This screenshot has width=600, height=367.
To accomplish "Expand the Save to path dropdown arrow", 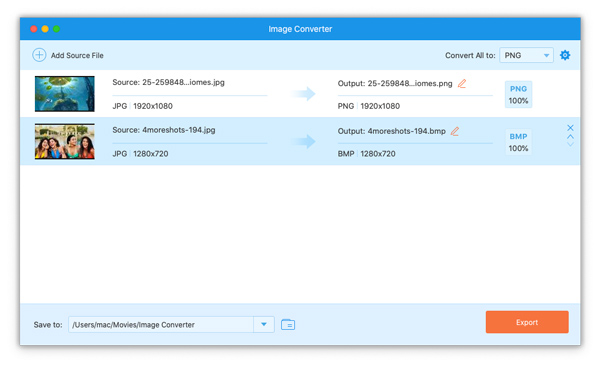I will [264, 325].
